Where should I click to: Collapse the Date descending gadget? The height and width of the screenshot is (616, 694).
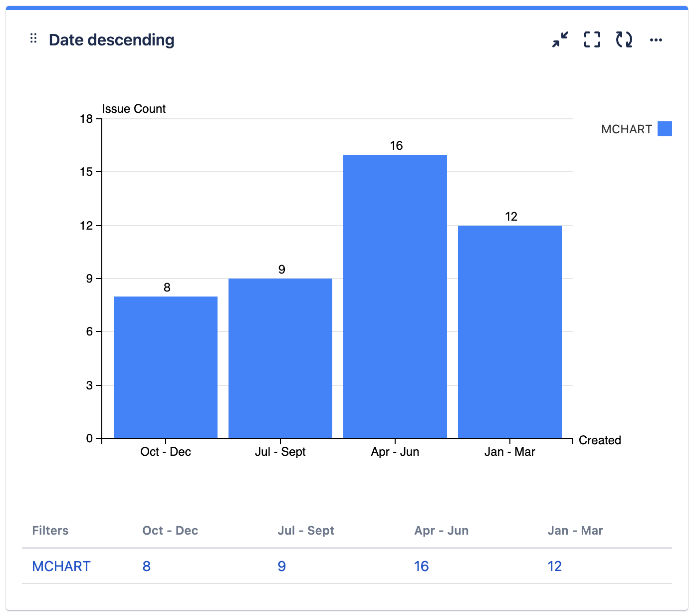tap(559, 40)
